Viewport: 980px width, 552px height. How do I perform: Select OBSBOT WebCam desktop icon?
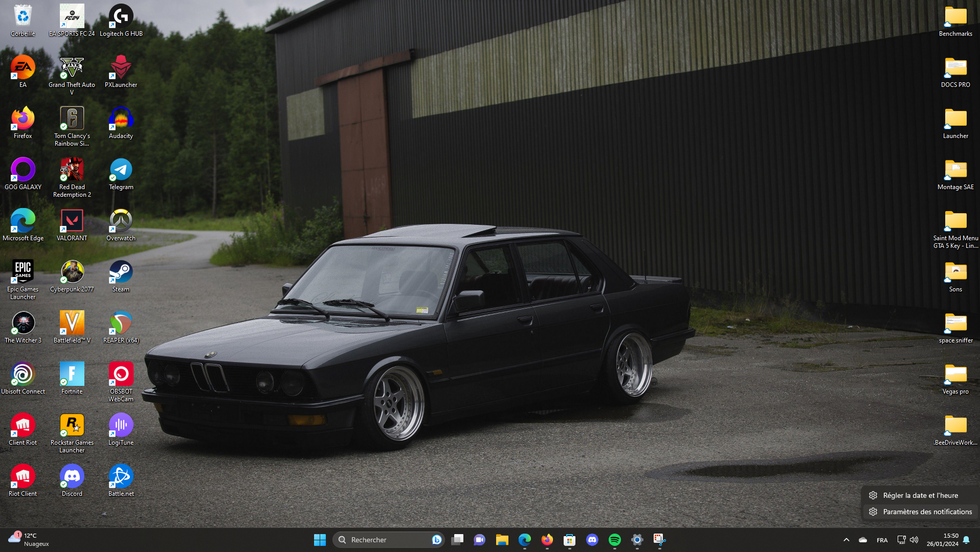coord(121,382)
